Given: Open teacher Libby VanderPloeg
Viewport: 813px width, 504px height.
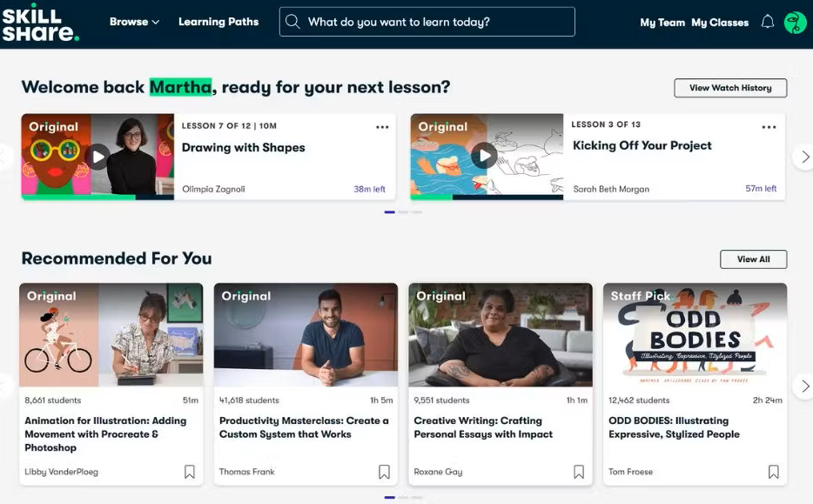Looking at the screenshot, I should pos(61,472).
